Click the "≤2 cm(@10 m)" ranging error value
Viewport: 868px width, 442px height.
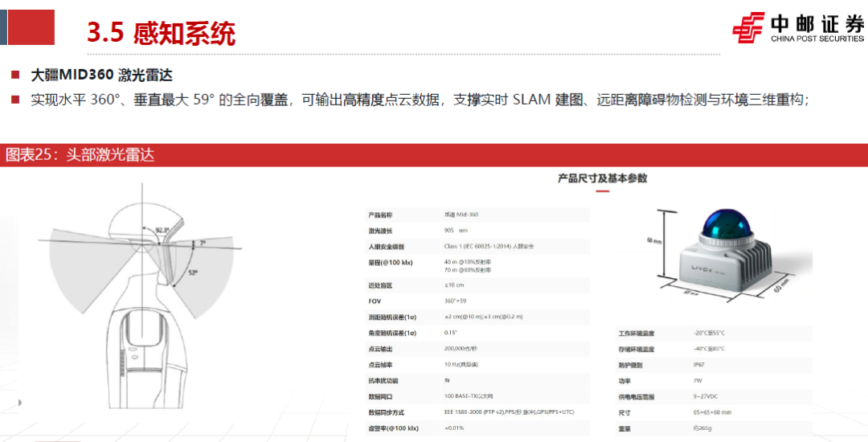(x=483, y=317)
